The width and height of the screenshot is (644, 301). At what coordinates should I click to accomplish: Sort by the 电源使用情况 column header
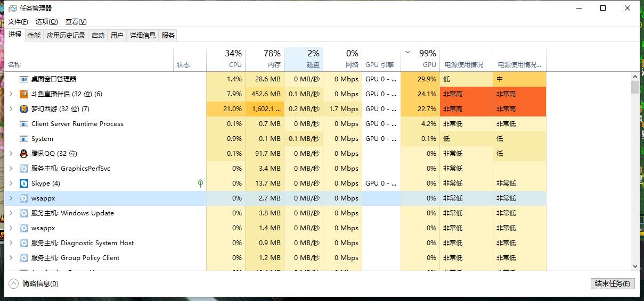pyautogui.click(x=466, y=60)
